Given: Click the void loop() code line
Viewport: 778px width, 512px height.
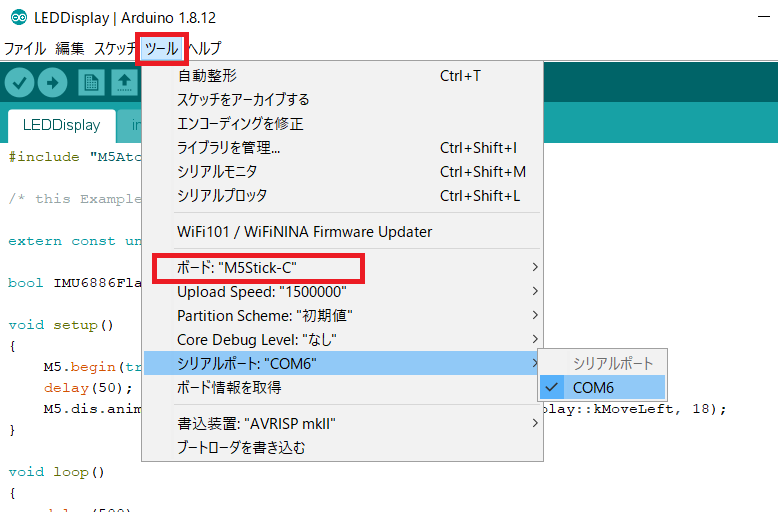Looking at the screenshot, I should pos(57,472).
